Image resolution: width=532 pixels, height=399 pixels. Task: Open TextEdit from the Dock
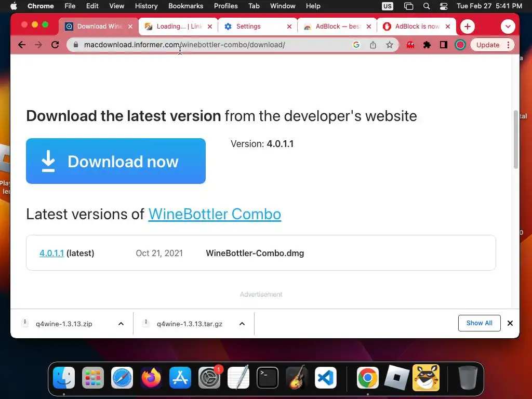point(238,378)
